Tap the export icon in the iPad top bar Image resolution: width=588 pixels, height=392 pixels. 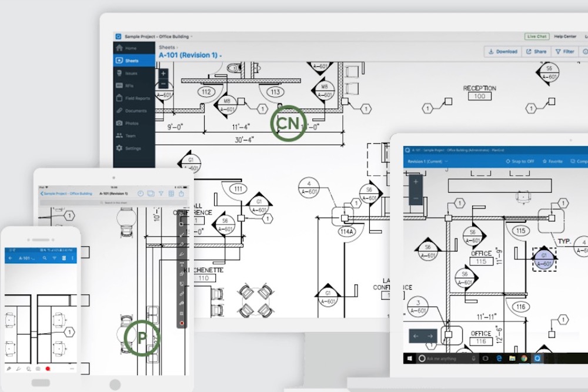tap(181, 193)
